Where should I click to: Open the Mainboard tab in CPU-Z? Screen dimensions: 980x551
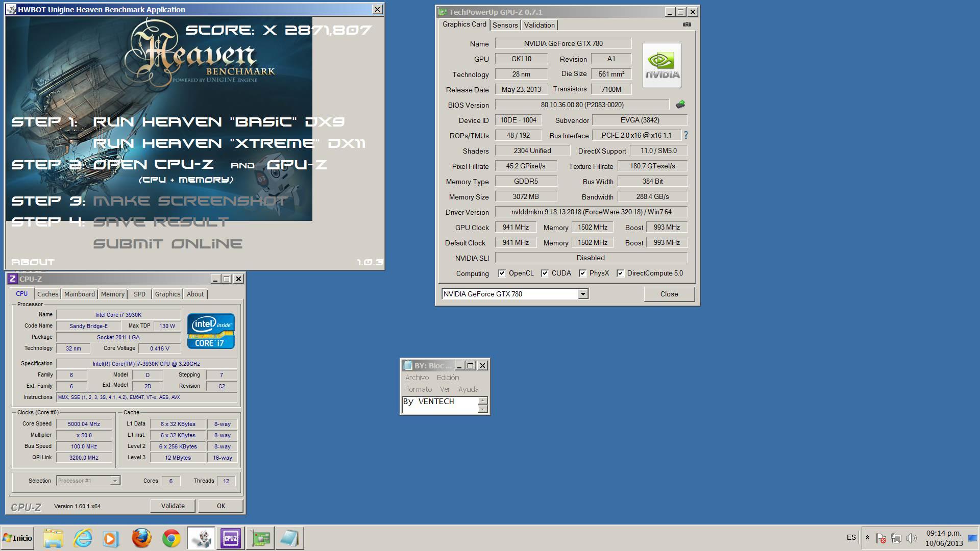[x=79, y=294]
